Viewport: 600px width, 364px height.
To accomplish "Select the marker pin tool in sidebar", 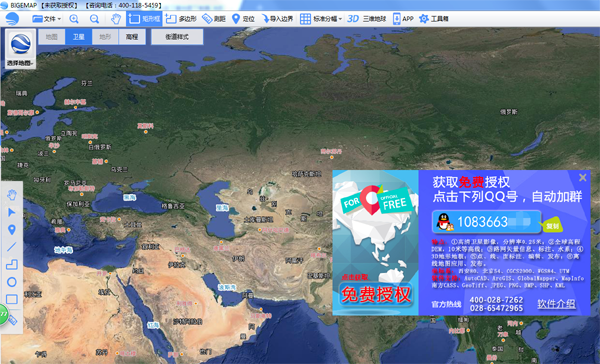I will 12,230.
